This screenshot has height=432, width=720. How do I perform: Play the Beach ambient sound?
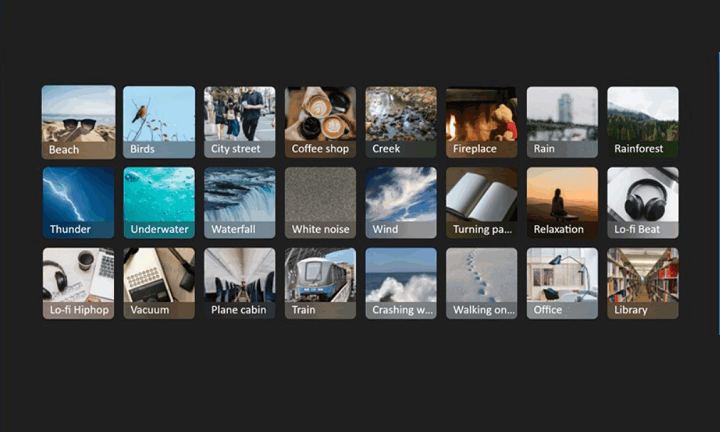tap(79, 122)
